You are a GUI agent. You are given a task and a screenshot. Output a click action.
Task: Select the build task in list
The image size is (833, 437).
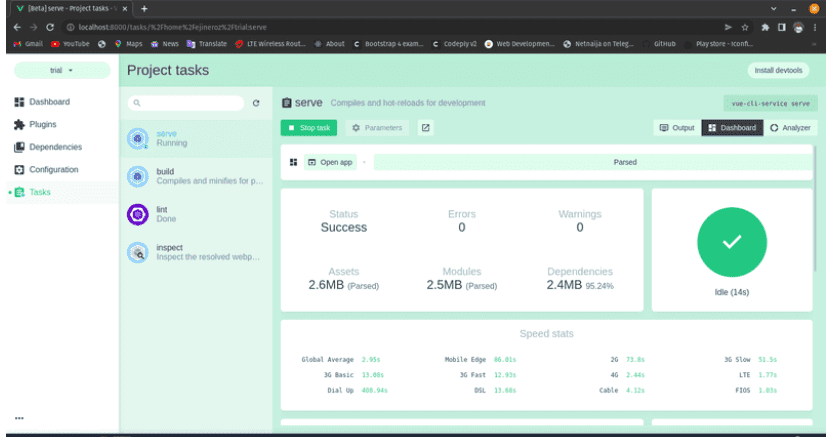(196, 176)
